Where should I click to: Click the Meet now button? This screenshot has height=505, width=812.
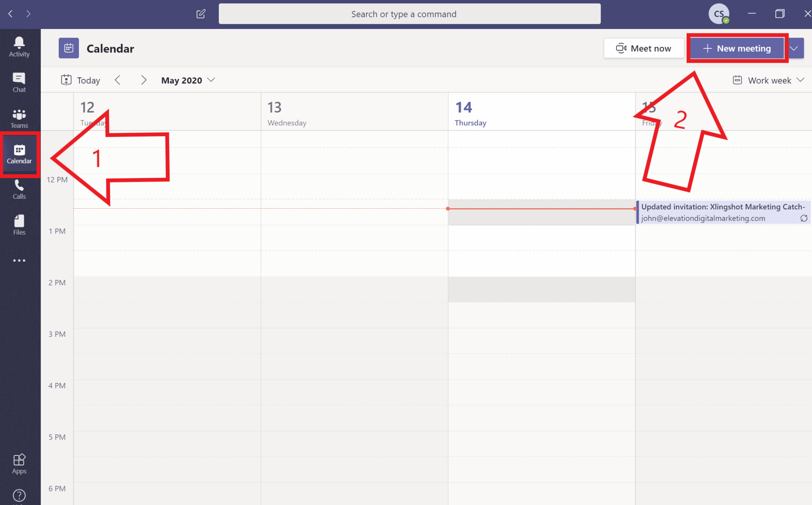pyautogui.click(x=643, y=48)
